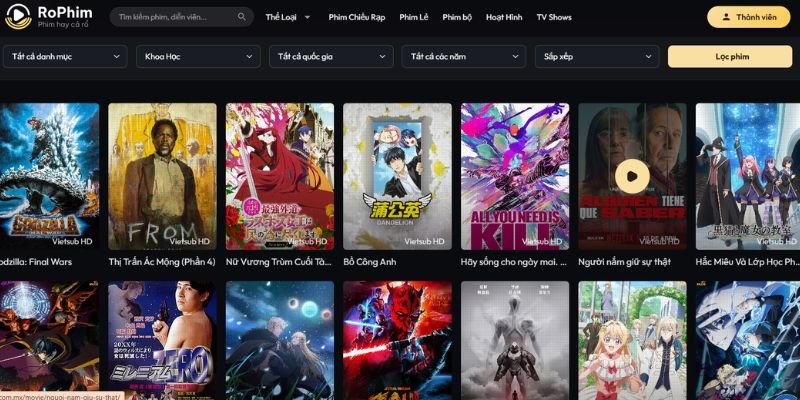Click the Hắc Miêu Và Lớp Học title text

pyautogui.click(x=747, y=262)
